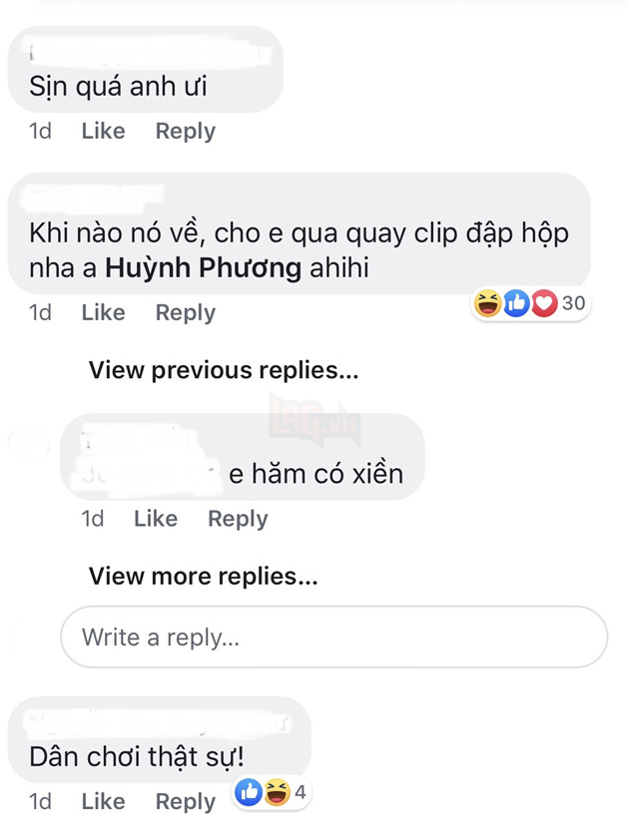This screenshot has height=840, width=629.
Task: Reply to 'e hăm có xiền'
Action: [x=237, y=519]
